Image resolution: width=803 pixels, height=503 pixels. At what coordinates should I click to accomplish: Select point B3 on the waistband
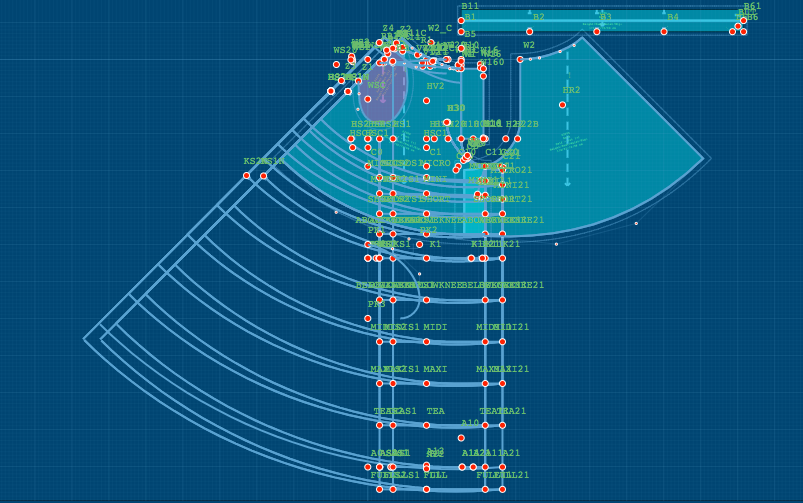point(597,31)
